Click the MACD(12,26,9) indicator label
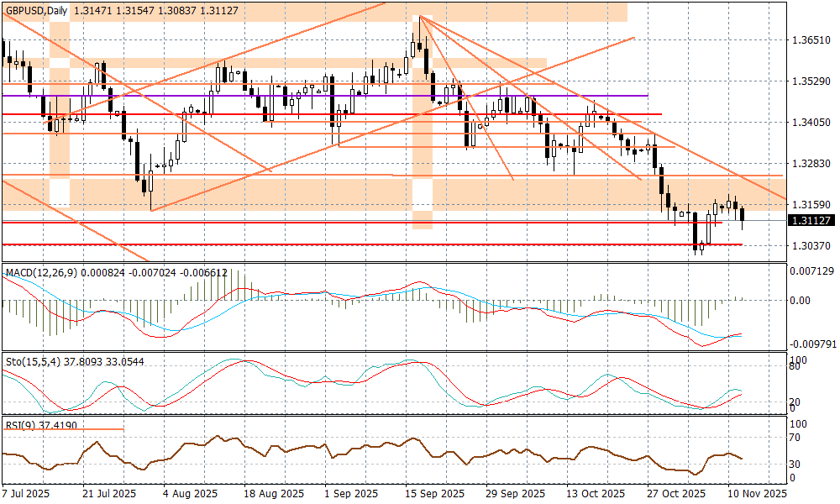This screenshot has width=840, height=504. coord(40,273)
